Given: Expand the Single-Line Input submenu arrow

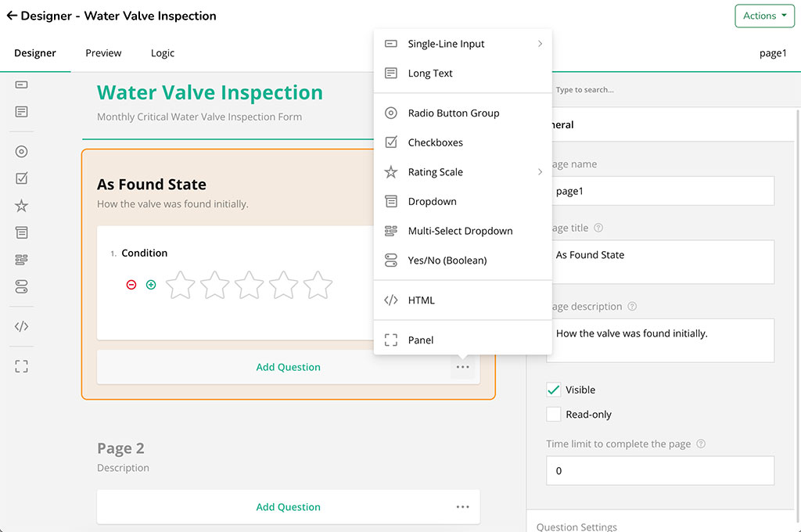Looking at the screenshot, I should point(540,44).
